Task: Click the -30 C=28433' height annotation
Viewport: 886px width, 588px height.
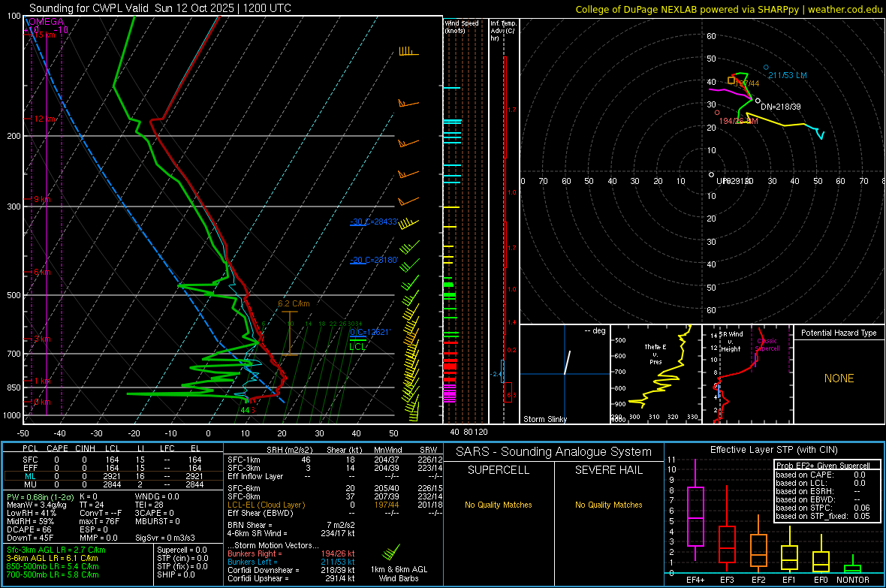Action: coord(374,222)
